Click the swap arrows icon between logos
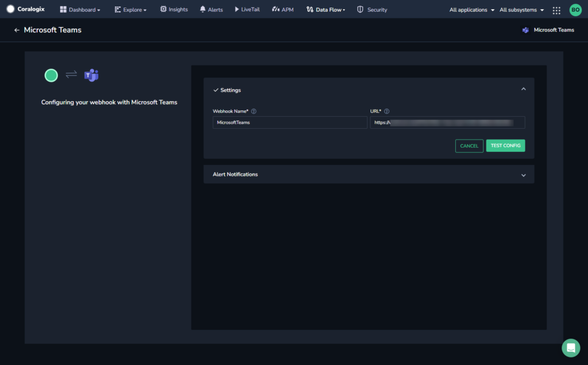 click(71, 74)
